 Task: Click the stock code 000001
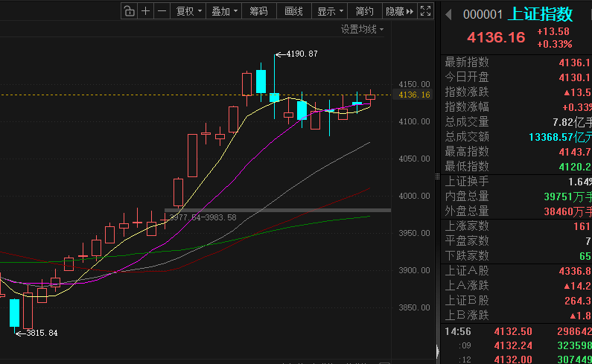click(x=483, y=15)
